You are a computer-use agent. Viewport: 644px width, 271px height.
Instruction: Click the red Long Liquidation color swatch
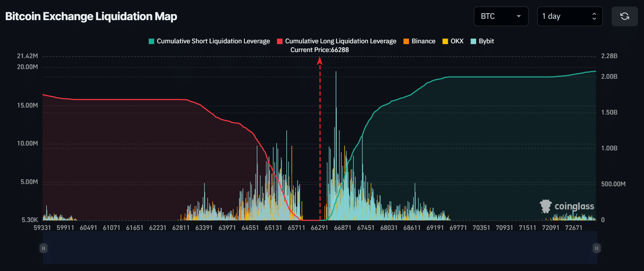[x=280, y=42]
